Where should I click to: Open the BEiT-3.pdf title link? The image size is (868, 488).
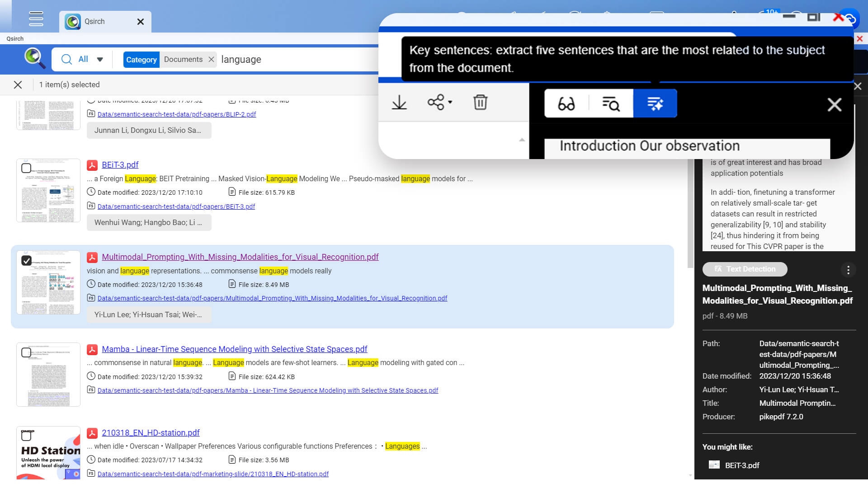tap(120, 165)
